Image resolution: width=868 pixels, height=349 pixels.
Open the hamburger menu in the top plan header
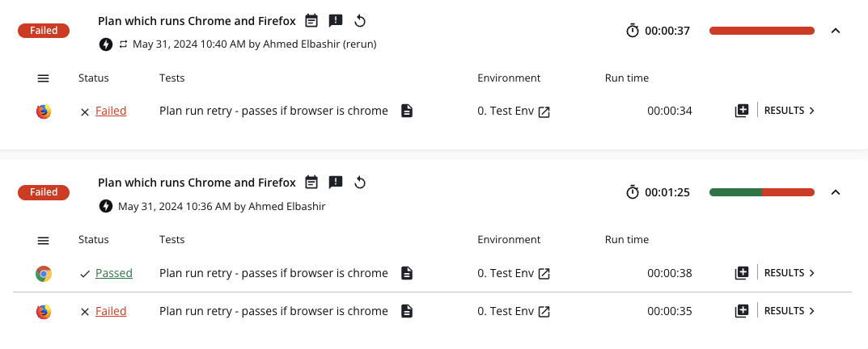point(44,78)
